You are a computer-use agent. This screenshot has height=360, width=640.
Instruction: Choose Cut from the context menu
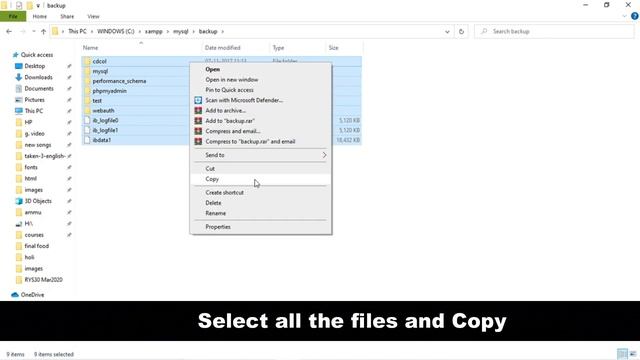pos(260,169)
